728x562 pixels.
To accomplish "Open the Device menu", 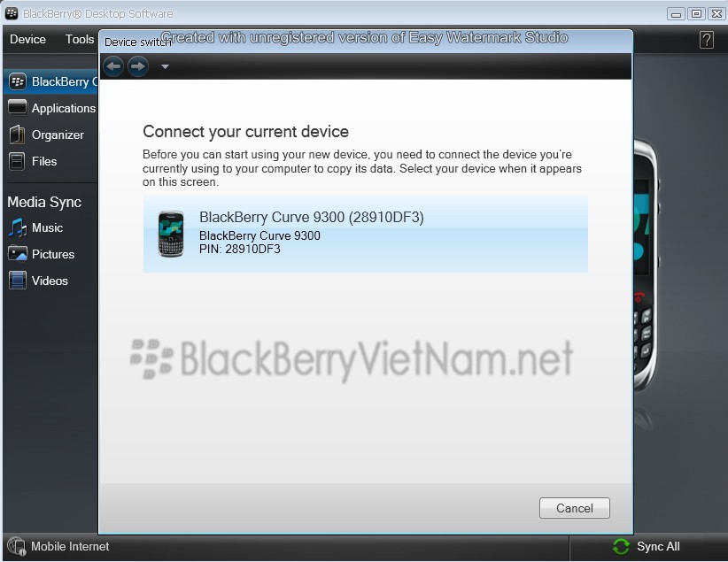I will [x=27, y=40].
